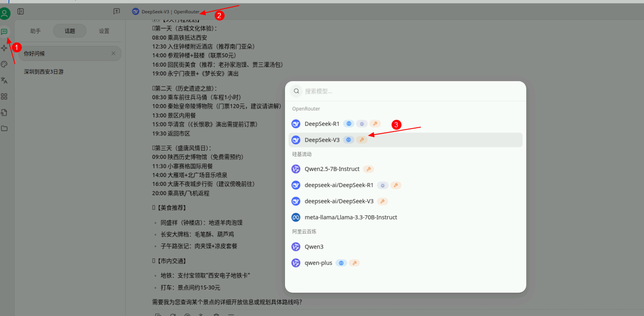The height and width of the screenshot is (316, 644).
Task: Select the OpenRouter DeepSeek-V3 model
Action: coord(405,140)
